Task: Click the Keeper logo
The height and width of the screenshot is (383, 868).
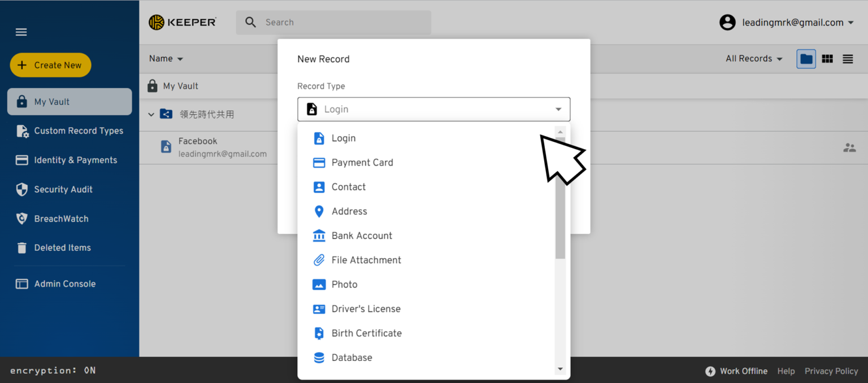Action: click(182, 23)
